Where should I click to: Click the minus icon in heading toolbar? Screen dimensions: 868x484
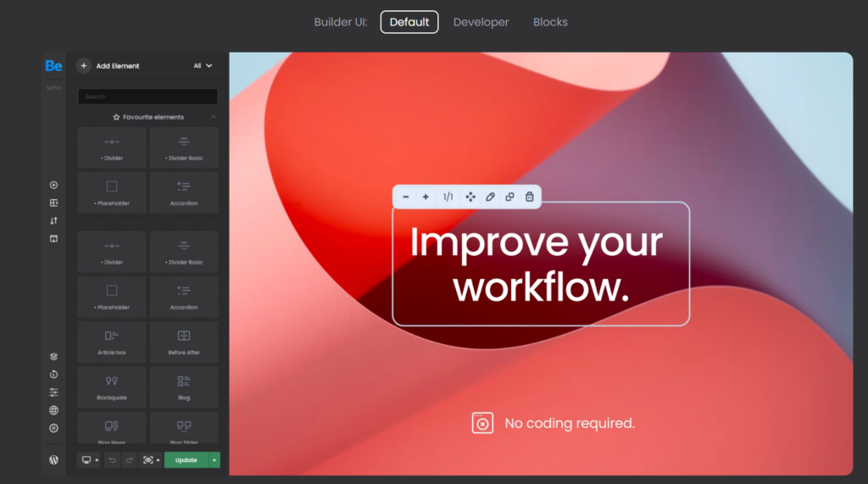click(406, 197)
